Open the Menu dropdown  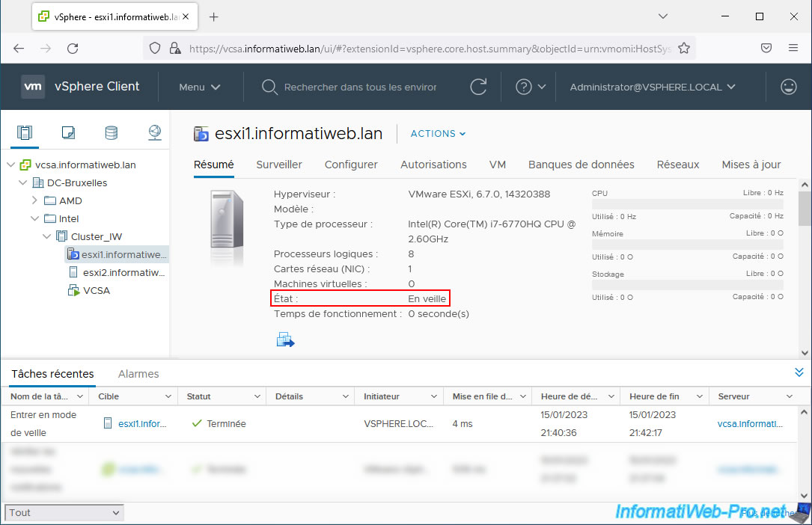pyautogui.click(x=199, y=87)
